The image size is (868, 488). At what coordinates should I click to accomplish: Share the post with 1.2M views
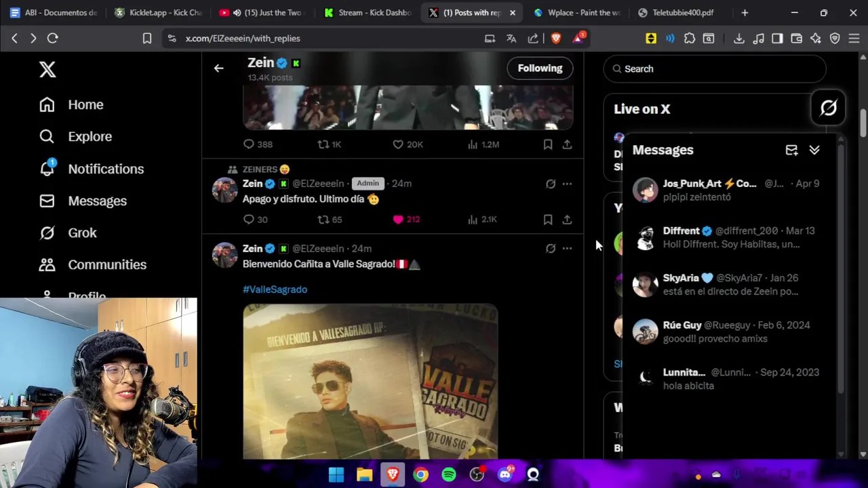click(567, 144)
